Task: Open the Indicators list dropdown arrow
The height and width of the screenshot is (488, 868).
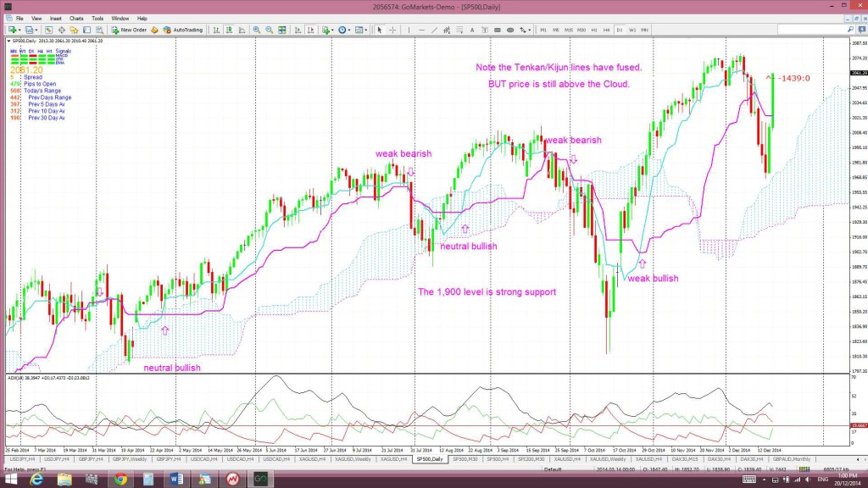Action: (x=332, y=30)
